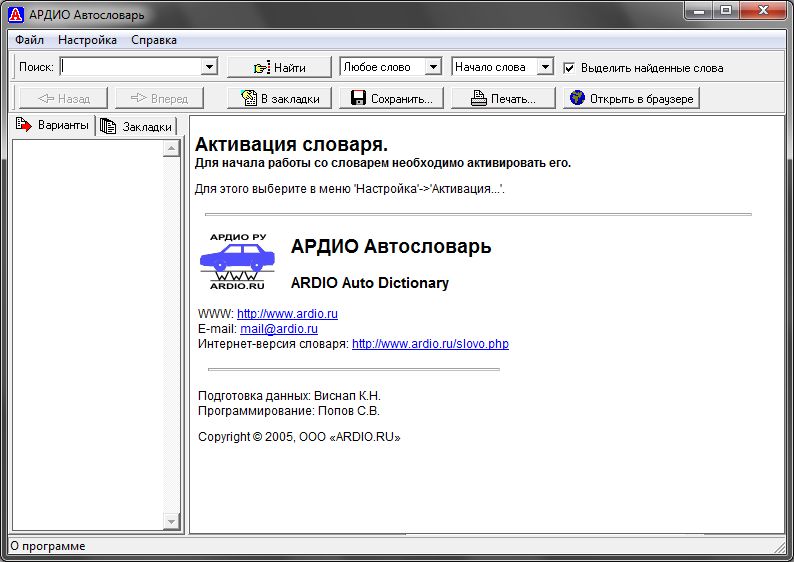The image size is (794, 562).
Task: Click the Активация словаря heading
Action: [291, 144]
